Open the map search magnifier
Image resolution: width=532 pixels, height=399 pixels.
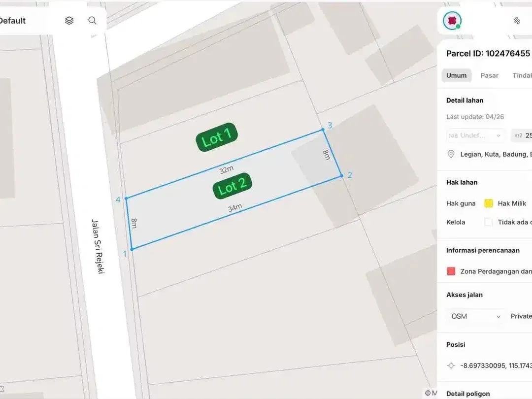tap(92, 20)
